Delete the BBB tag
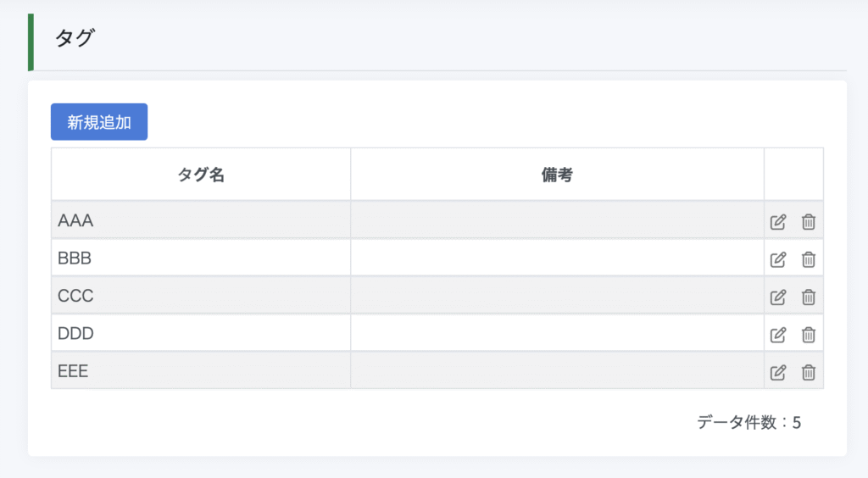Screen dimensions: 868x478 pyautogui.click(x=808, y=259)
